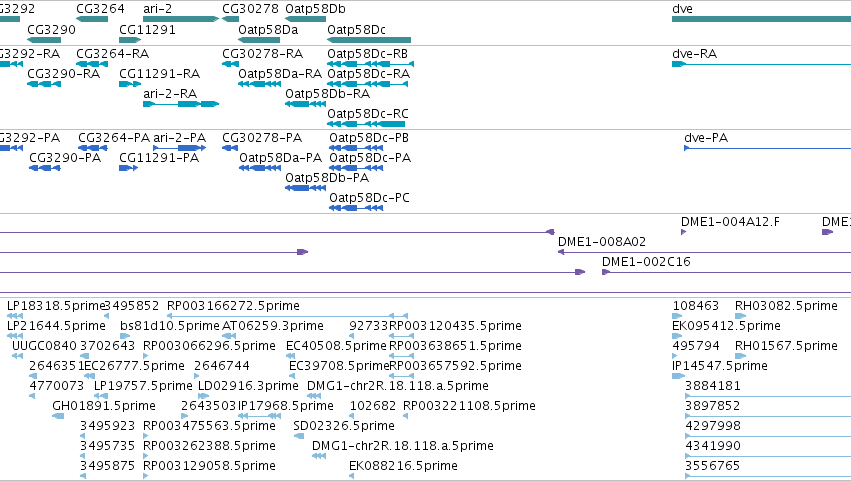Click protein "CG3264-PA"
This screenshot has height=481, width=851.
(x=114, y=138)
